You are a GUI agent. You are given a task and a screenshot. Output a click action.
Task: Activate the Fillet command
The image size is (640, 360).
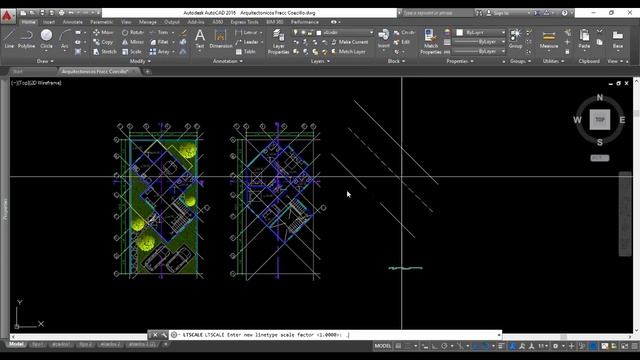(x=159, y=42)
